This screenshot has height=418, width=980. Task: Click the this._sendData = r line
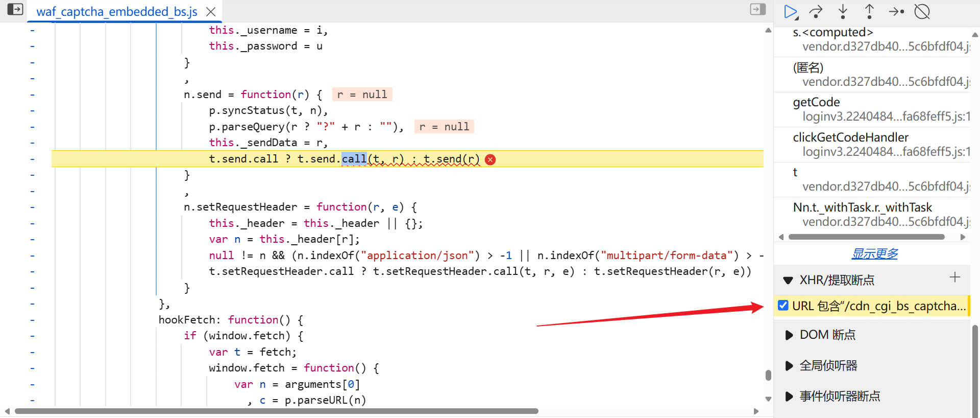[x=268, y=143]
